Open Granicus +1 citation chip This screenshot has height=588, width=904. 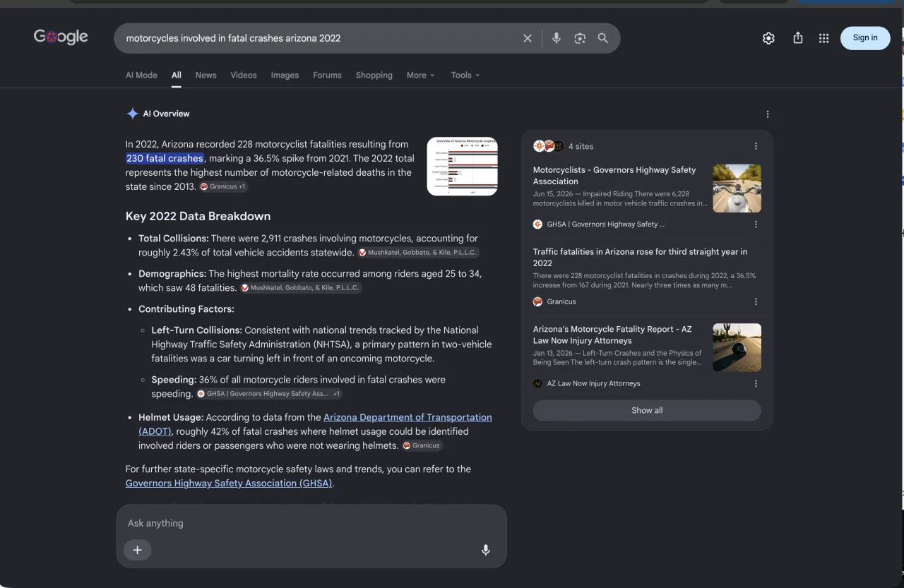[x=223, y=187]
